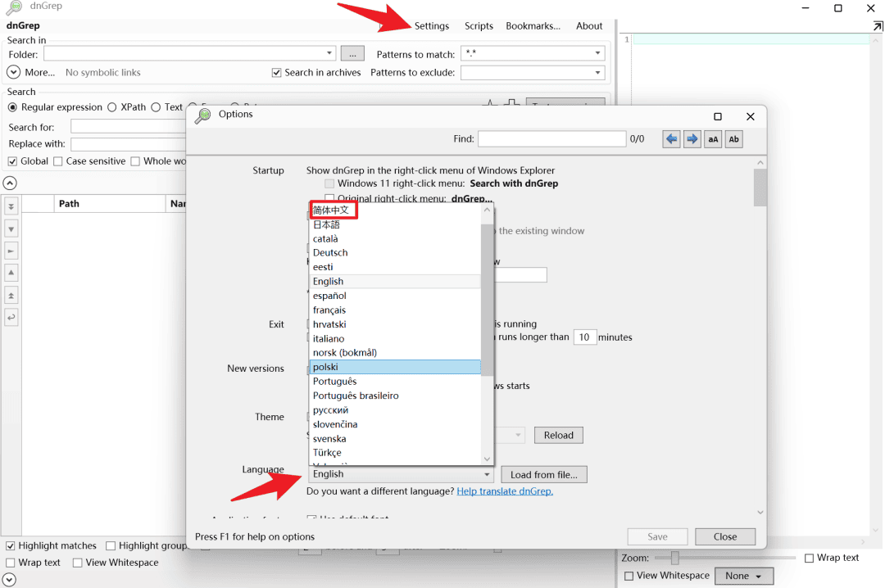
Task: Click the Save button in Options
Action: click(x=657, y=536)
